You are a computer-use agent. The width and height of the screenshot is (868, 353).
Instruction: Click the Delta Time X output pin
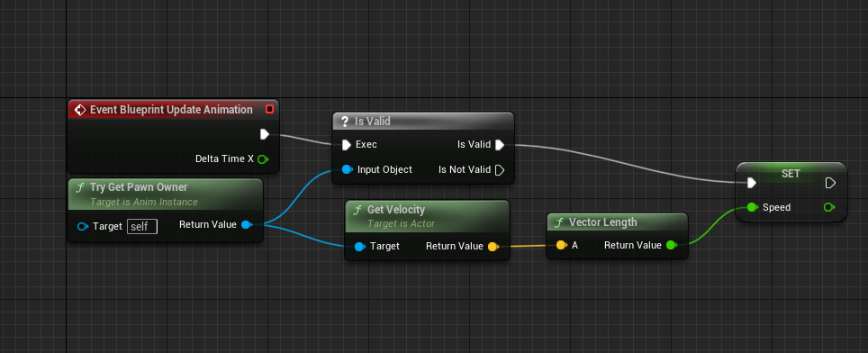pyautogui.click(x=263, y=159)
